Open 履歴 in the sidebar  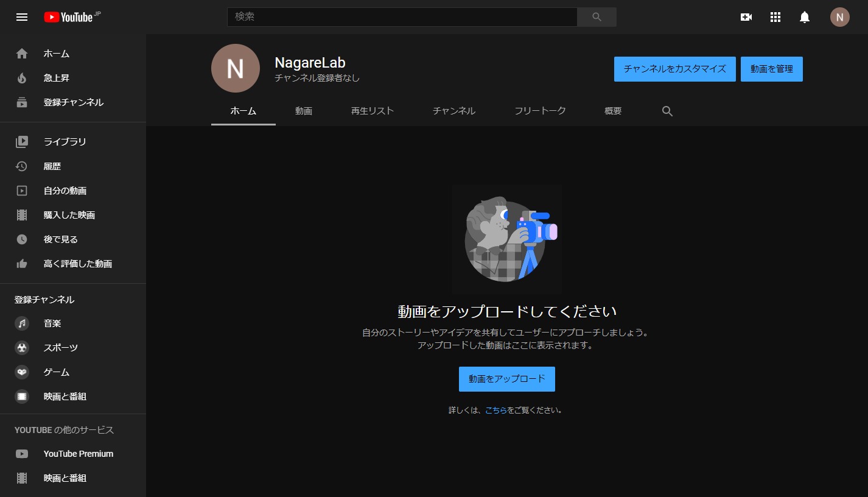coord(73,166)
